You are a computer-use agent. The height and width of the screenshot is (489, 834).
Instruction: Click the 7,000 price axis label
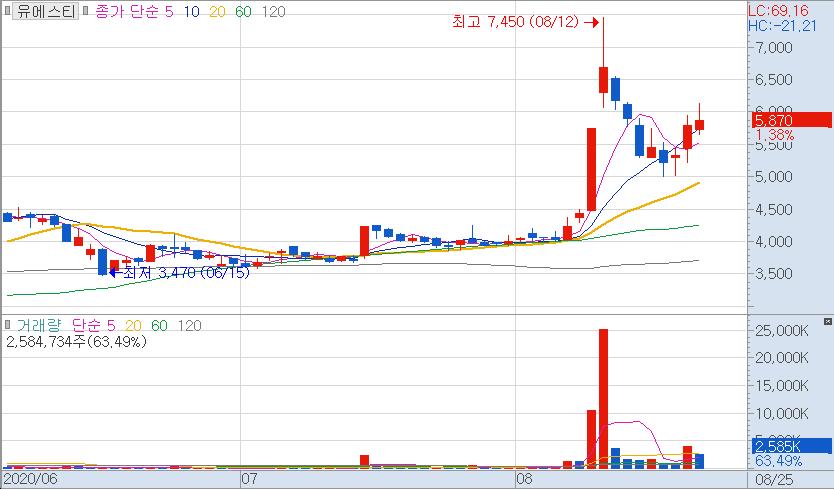pos(774,47)
